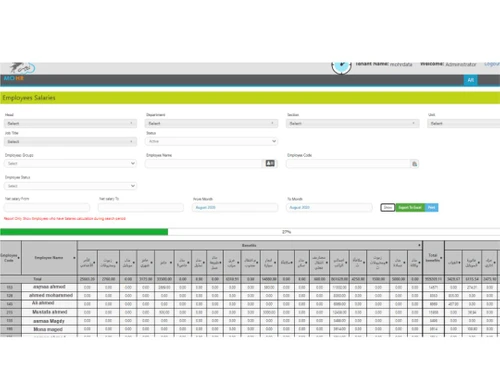Click the Administrator welcome name

coord(461,64)
